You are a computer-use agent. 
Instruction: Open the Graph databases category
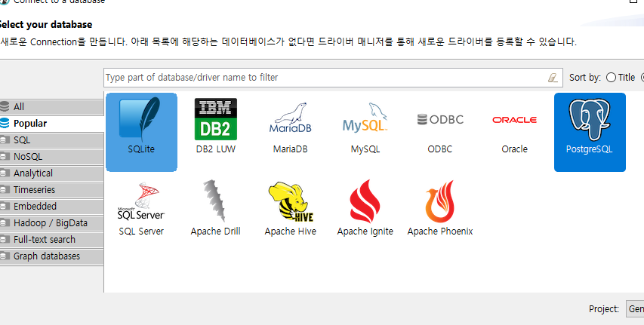coord(52,256)
